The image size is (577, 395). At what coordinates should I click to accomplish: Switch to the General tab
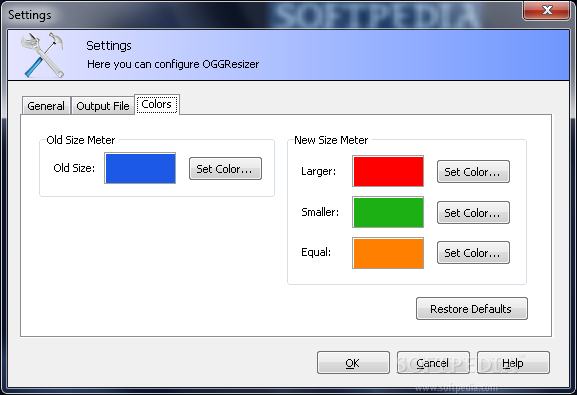click(46, 106)
